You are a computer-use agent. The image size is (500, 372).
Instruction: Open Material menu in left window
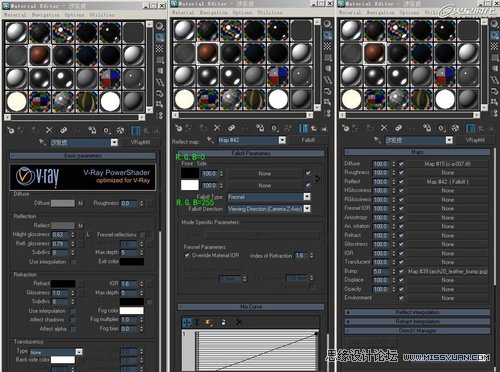[15, 15]
